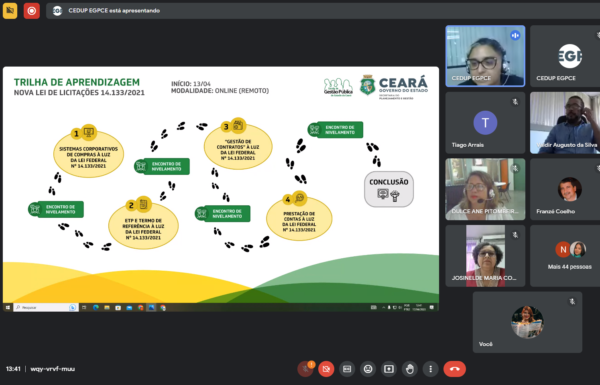Raise your hand in the meeting
600x385 pixels.
point(410,369)
